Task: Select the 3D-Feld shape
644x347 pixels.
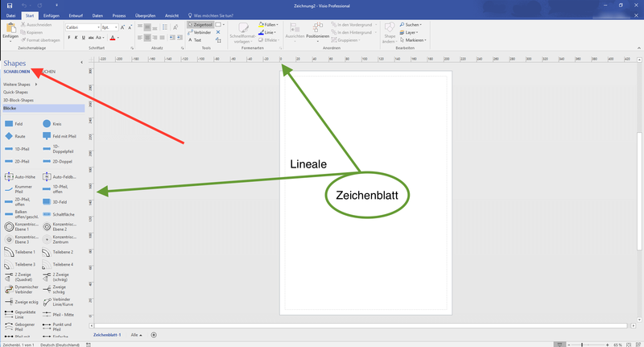Action: tap(56, 202)
